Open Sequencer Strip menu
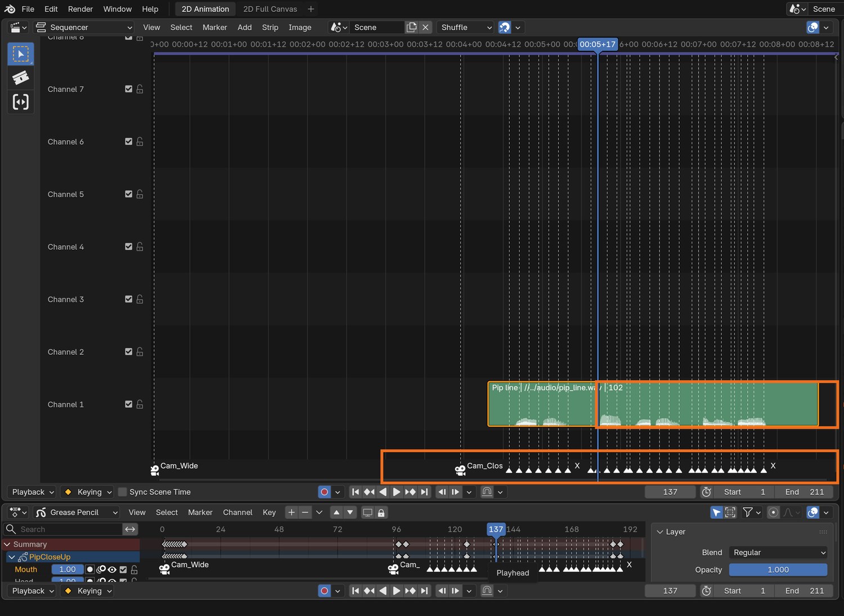The width and height of the screenshot is (844, 616). (x=270, y=27)
